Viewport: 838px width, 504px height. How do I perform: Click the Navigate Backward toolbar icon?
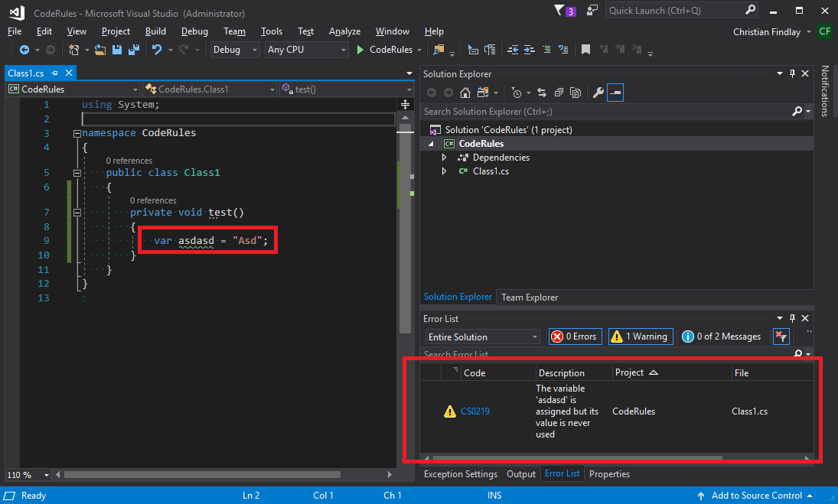(x=24, y=50)
